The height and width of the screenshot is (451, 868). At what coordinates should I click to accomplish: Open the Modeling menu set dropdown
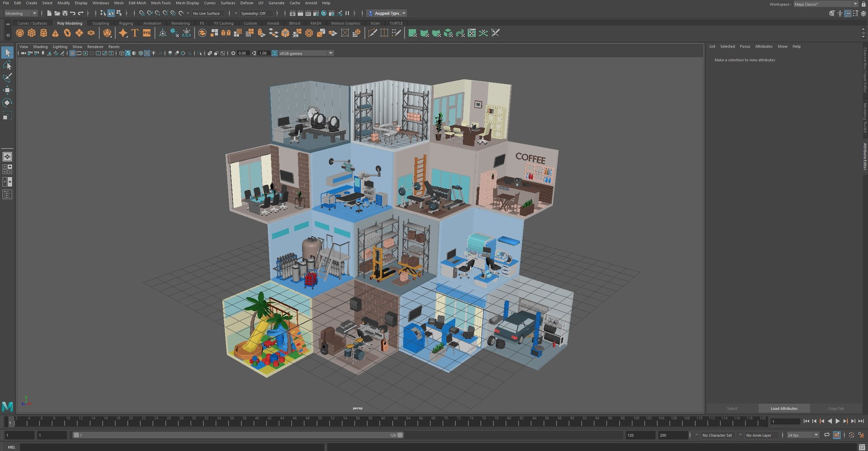(21, 13)
